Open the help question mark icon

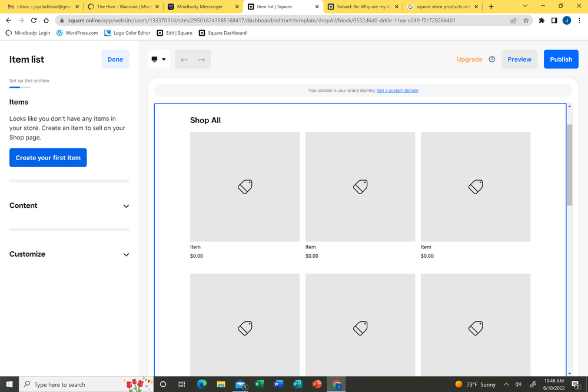(x=492, y=59)
